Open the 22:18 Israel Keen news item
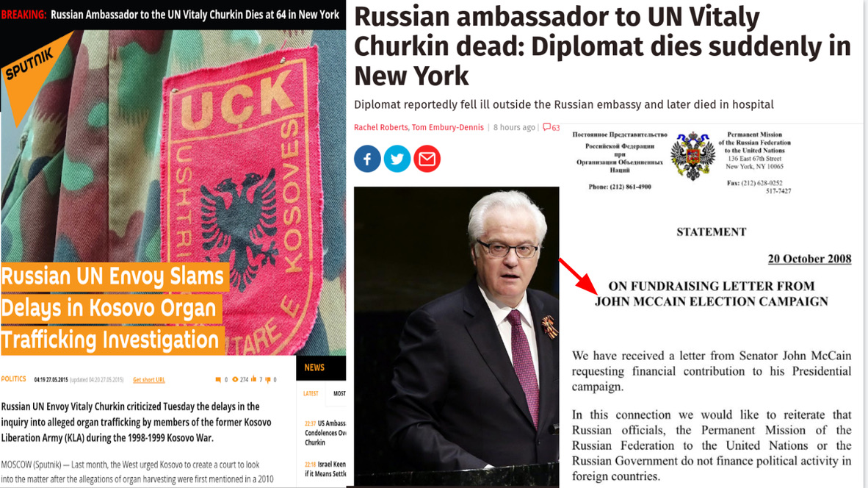This screenshot has width=868, height=488. (325, 469)
